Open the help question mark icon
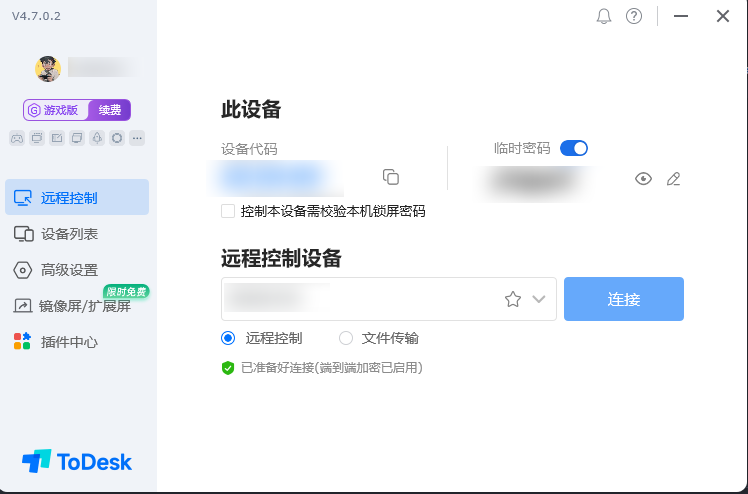This screenshot has width=748, height=494. [x=634, y=16]
